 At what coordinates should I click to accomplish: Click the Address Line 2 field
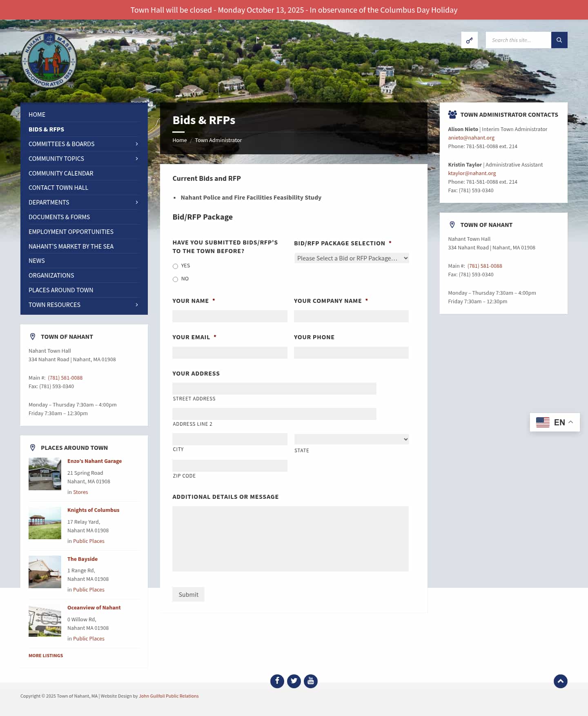(x=274, y=414)
